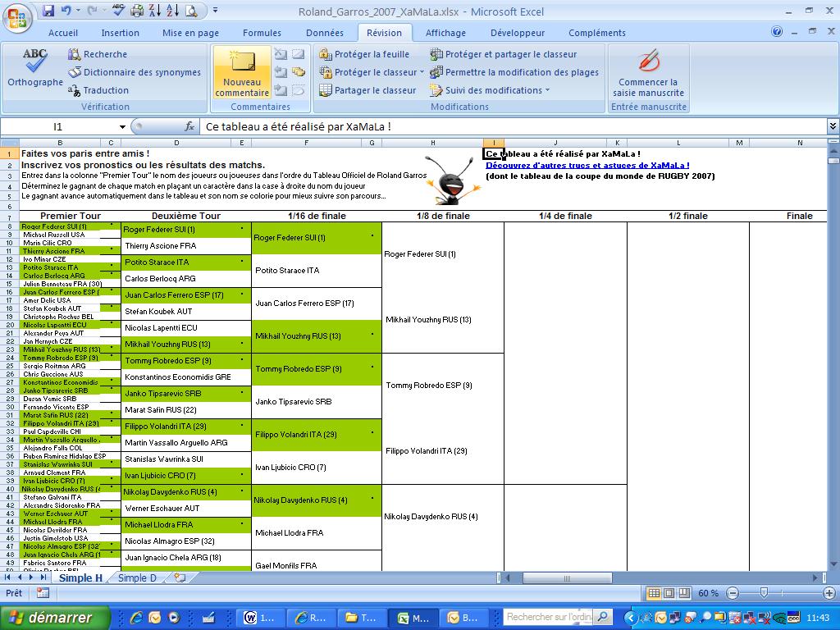Click Protéger et partager le classeur
Image resolution: width=840 pixels, height=630 pixels.
coord(504,54)
